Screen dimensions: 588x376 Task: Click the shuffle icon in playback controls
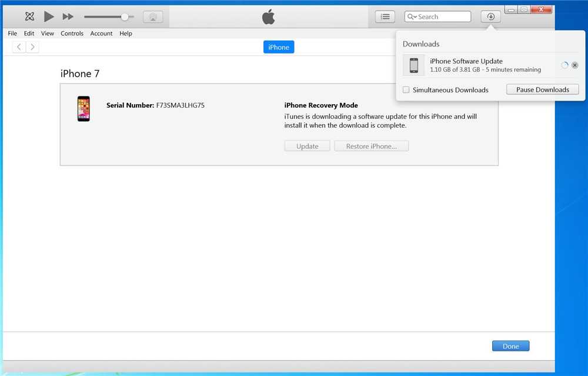29,17
